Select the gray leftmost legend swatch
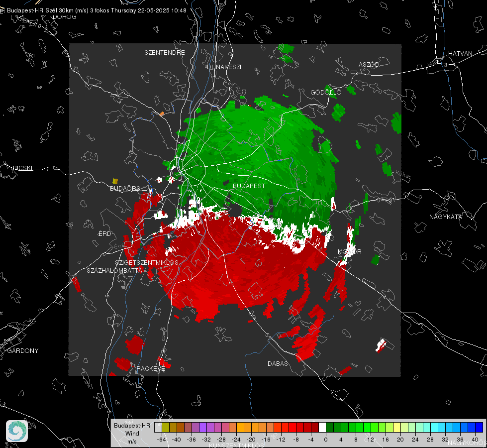487x448 pixels. point(158,427)
